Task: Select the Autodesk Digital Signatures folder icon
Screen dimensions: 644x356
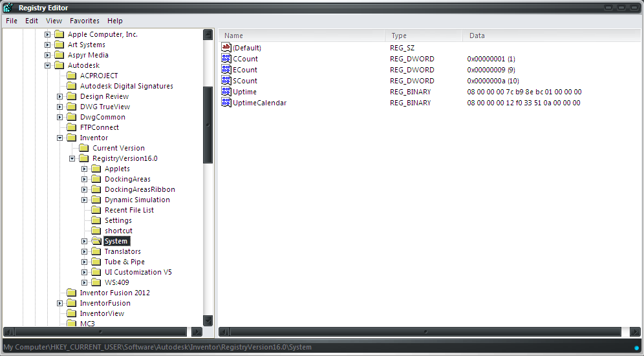Action: coord(72,86)
